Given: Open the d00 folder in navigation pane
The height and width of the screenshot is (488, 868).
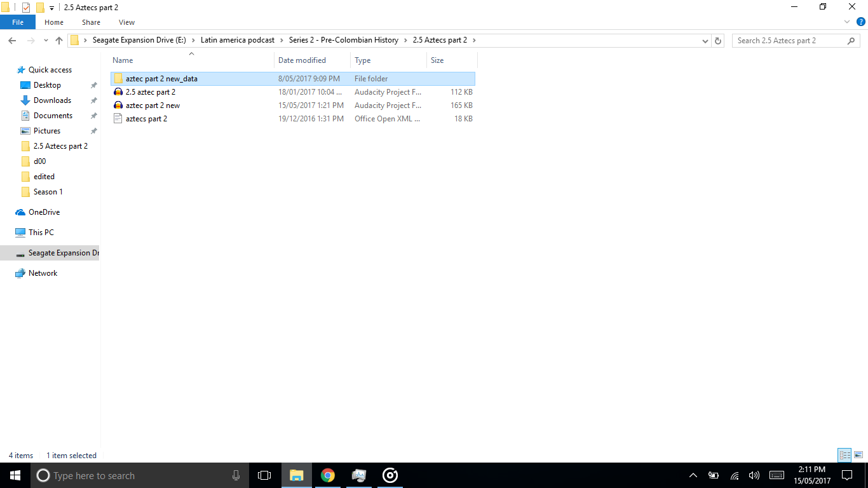Looking at the screenshot, I should coord(39,161).
